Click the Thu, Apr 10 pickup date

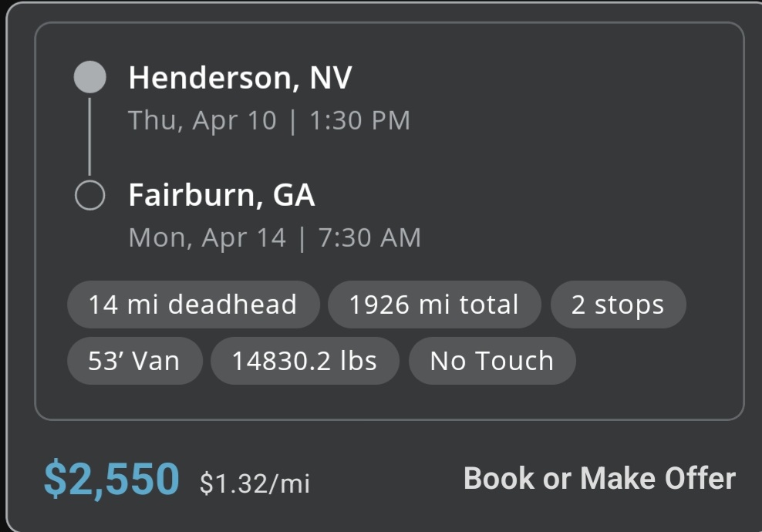(202, 120)
